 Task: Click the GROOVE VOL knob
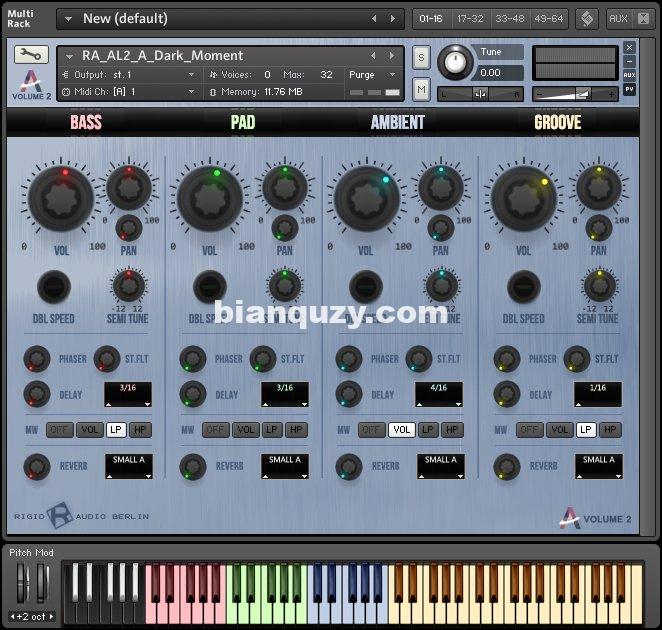tap(524, 198)
